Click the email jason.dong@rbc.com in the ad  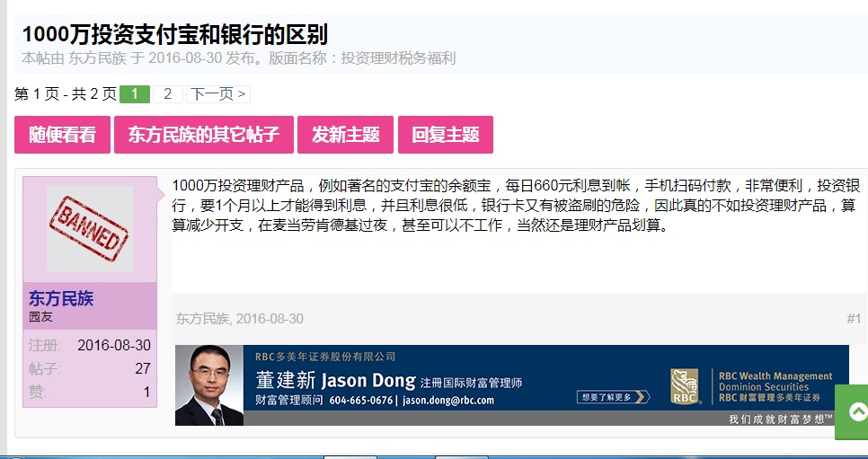point(447,401)
